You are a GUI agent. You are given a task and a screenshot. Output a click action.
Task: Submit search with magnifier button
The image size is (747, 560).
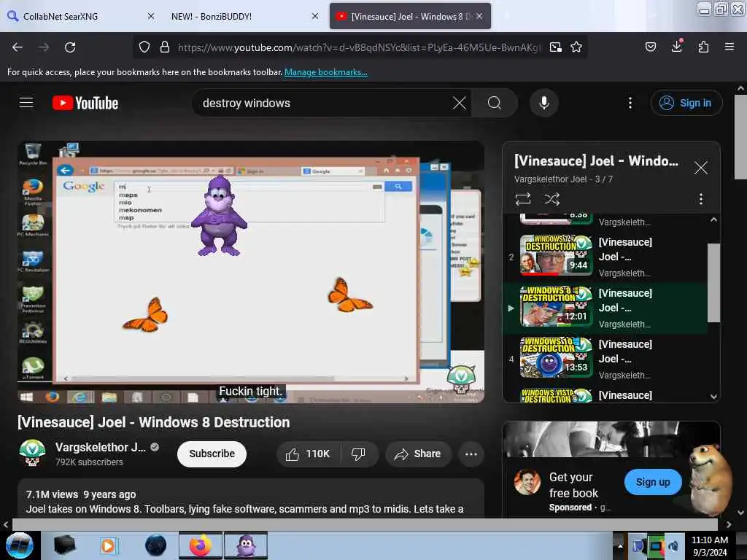[x=495, y=103]
